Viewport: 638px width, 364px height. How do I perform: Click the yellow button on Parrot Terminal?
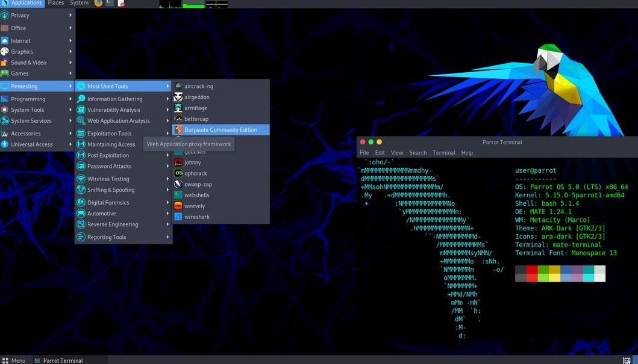[x=379, y=142]
